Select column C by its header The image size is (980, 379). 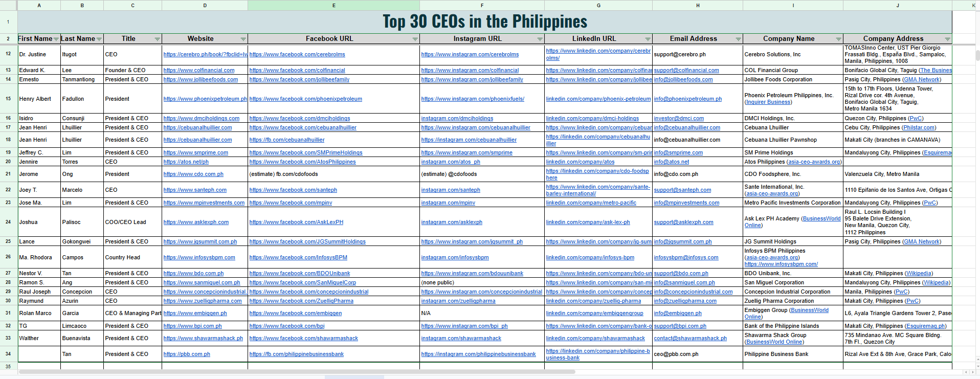[133, 5]
